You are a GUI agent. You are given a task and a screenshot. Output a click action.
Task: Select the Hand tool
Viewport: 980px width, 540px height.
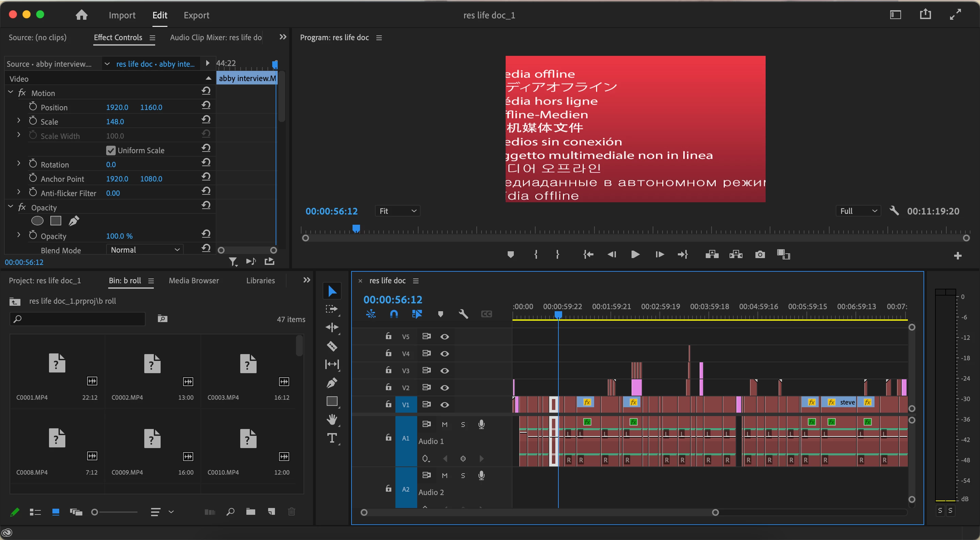click(x=332, y=420)
